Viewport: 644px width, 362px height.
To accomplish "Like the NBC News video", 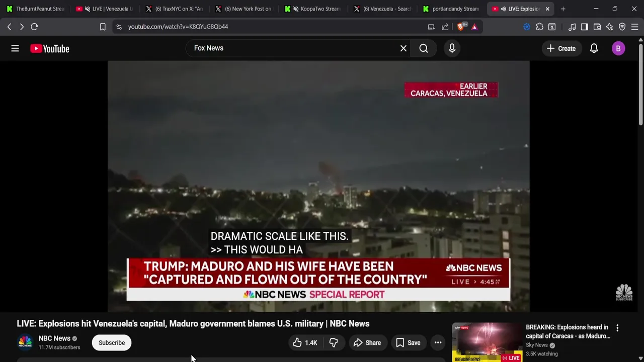I will 305,343.
